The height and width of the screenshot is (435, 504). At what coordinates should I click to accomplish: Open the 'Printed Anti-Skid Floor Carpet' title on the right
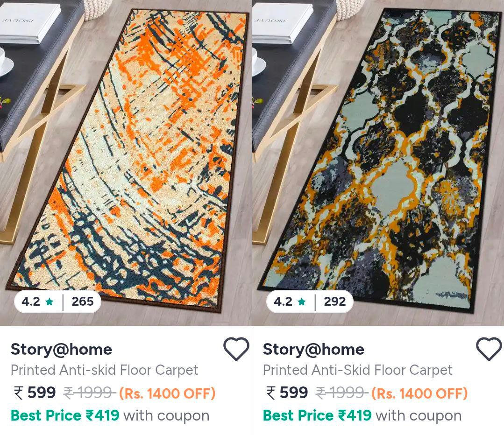point(358,370)
